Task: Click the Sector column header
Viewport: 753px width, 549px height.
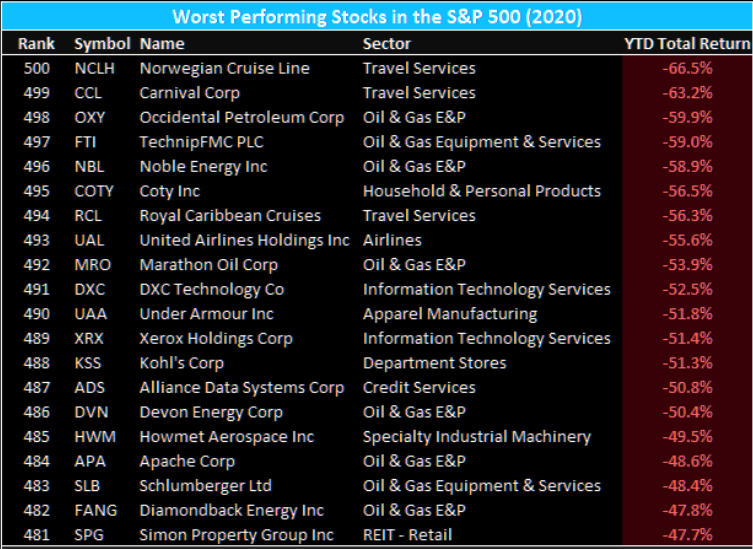Action: [x=387, y=44]
